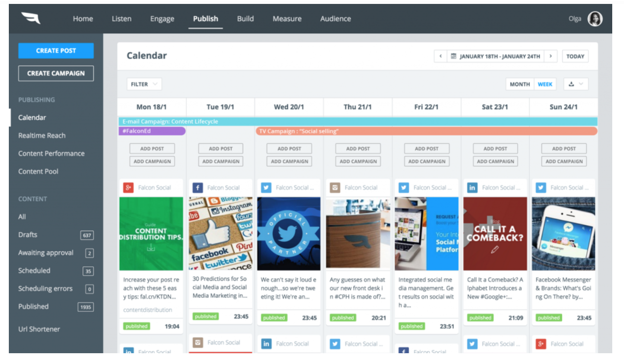Open Olga's profile avatar
Viewport: 624px width, 364px height.
[x=595, y=19]
